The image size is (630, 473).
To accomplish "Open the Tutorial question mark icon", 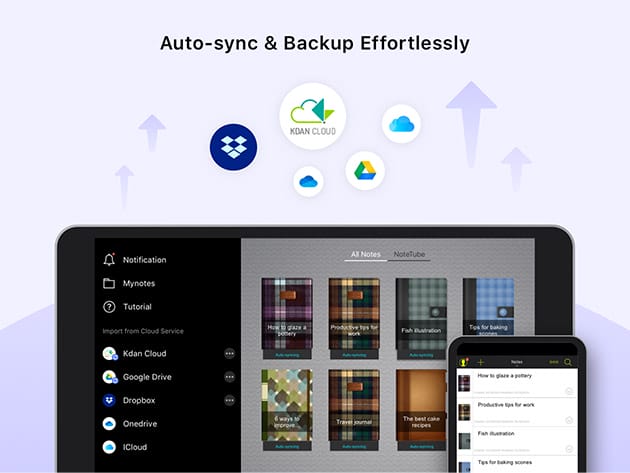I will pos(109,307).
